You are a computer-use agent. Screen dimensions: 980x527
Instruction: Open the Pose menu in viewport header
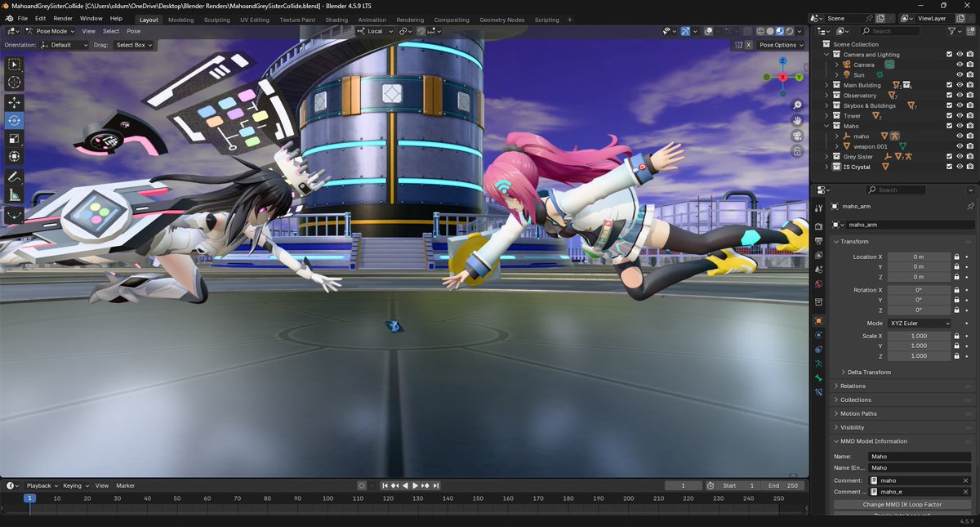click(133, 31)
